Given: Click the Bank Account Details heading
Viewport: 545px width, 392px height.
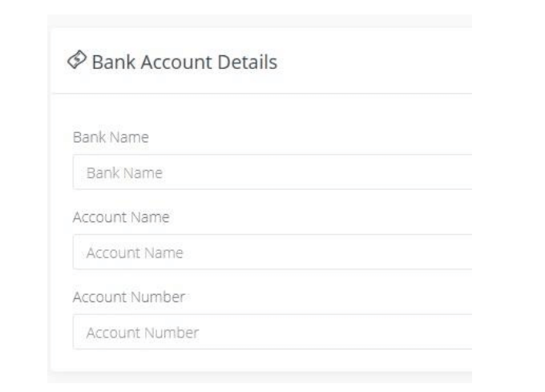Looking at the screenshot, I should 184,62.
